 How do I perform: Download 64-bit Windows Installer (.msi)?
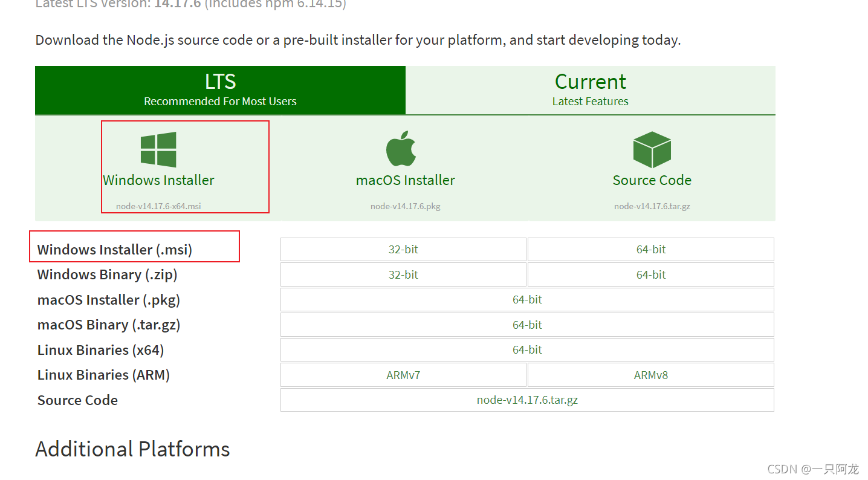coord(651,249)
